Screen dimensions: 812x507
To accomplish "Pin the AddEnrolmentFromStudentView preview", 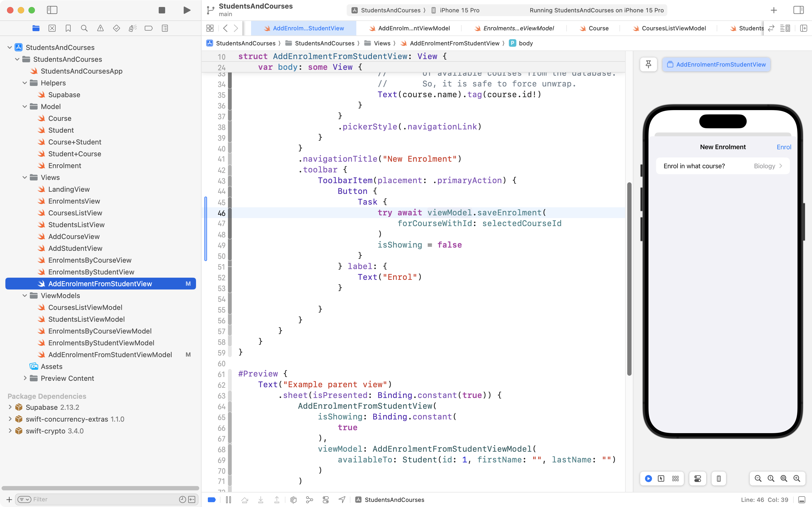I will tap(648, 64).
